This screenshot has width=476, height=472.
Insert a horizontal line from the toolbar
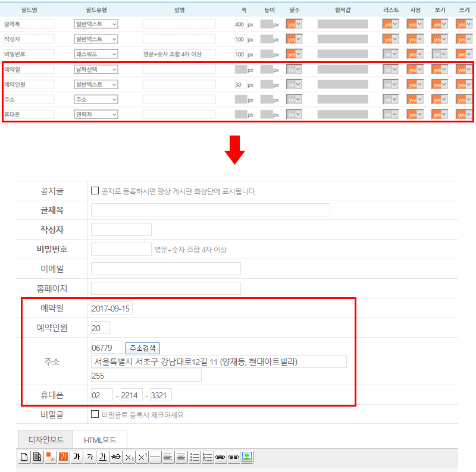coord(155,457)
